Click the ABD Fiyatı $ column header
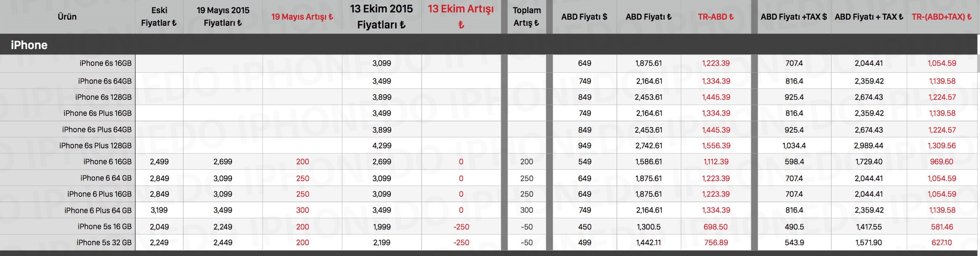 (x=584, y=17)
